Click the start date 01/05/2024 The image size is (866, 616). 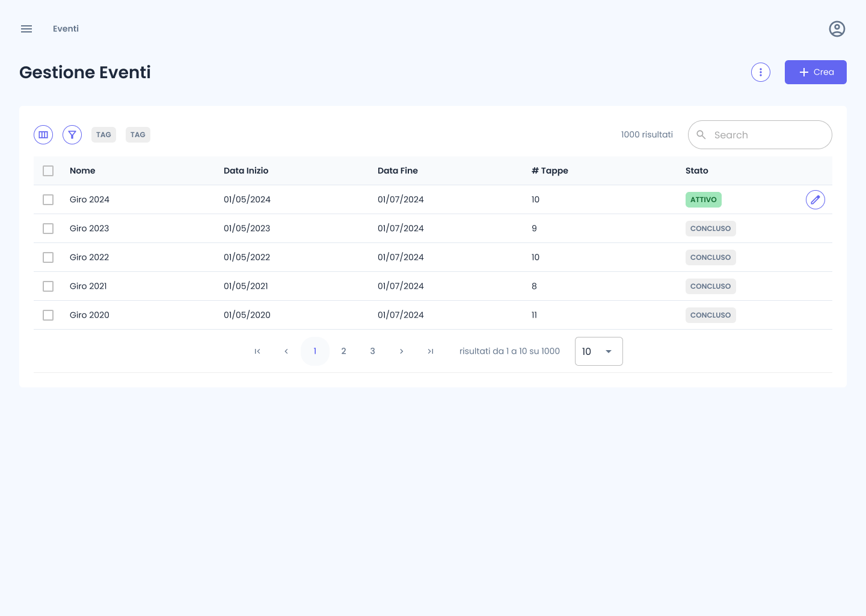point(247,200)
